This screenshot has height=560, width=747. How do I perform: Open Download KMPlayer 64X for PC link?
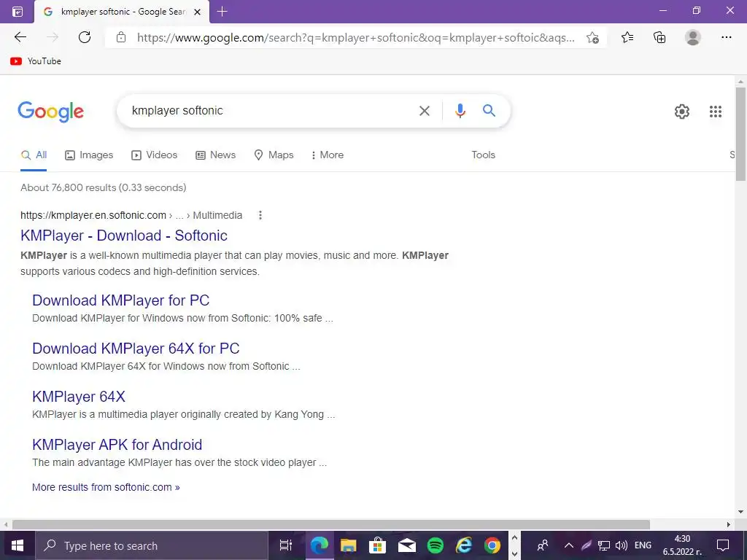point(136,348)
